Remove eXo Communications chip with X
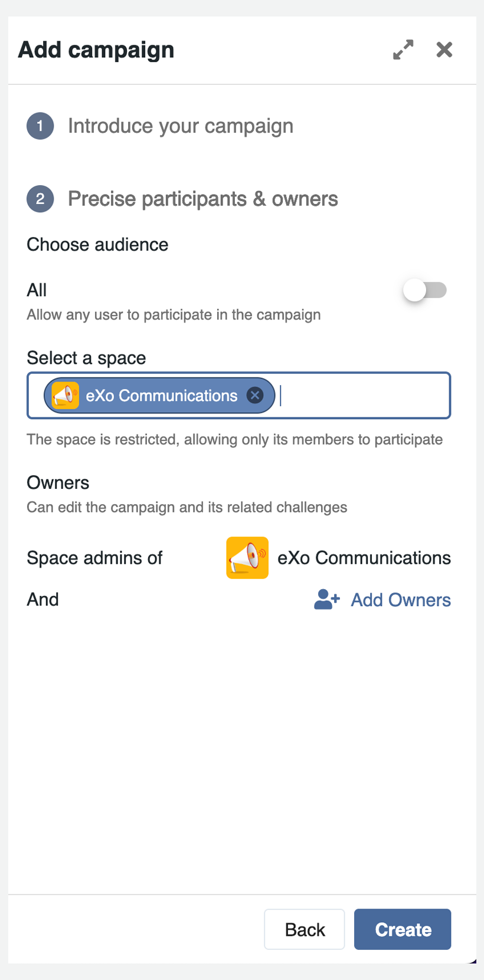 [255, 395]
